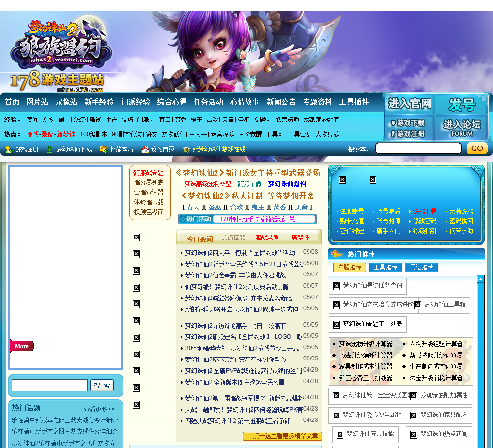Open the broken image next to 龙魂镶嵌附加属性
The width and height of the screenshot is (493, 448).
[414, 396]
